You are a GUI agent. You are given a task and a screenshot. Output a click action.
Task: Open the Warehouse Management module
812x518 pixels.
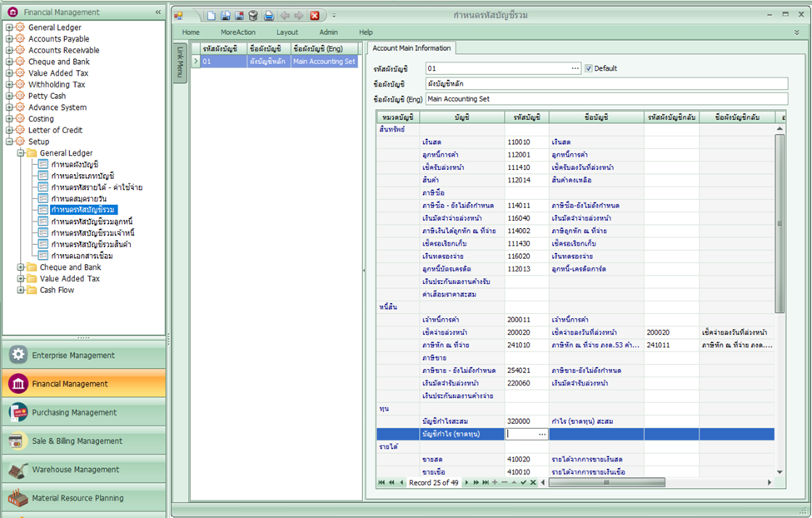77,470
